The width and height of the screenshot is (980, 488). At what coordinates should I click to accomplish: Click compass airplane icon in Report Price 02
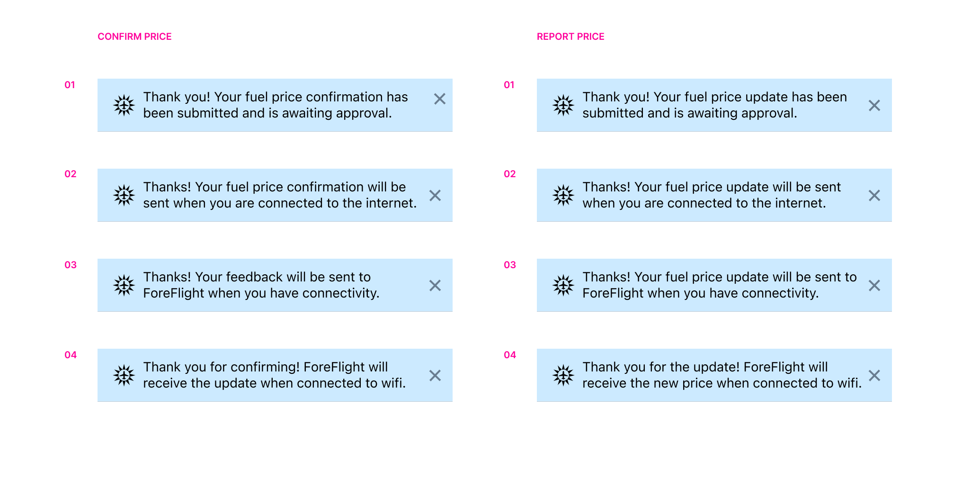click(563, 195)
